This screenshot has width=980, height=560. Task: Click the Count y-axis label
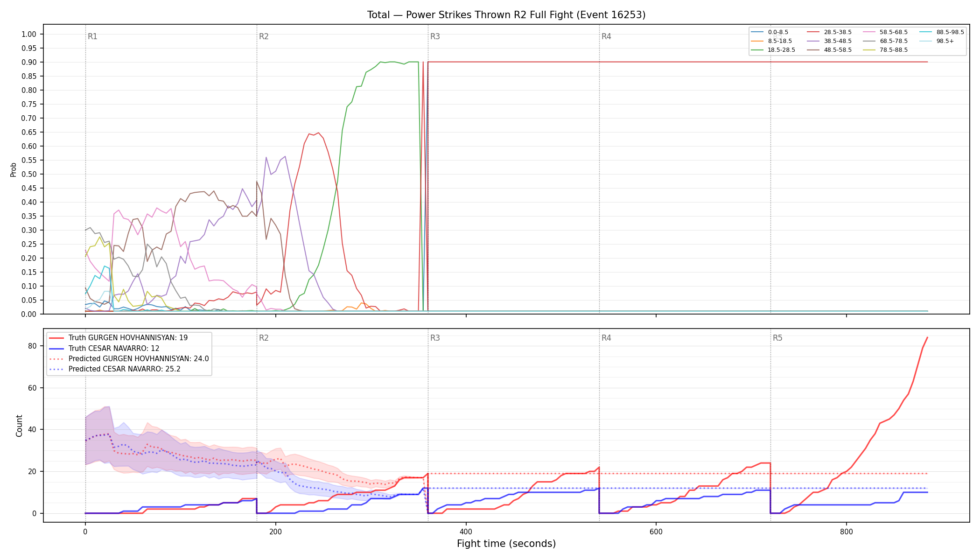[x=19, y=426]
